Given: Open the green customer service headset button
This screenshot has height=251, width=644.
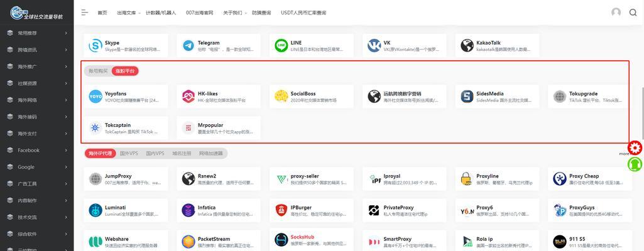Looking at the screenshot, I should 635,164.
